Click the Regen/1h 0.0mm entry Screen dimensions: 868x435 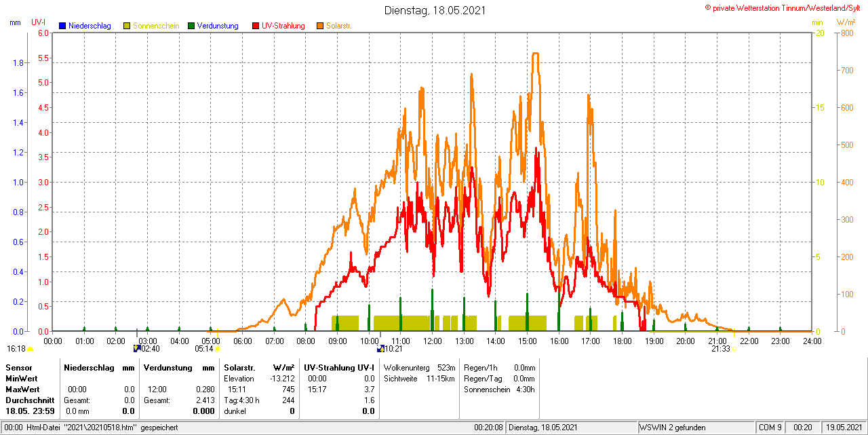tap(499, 367)
